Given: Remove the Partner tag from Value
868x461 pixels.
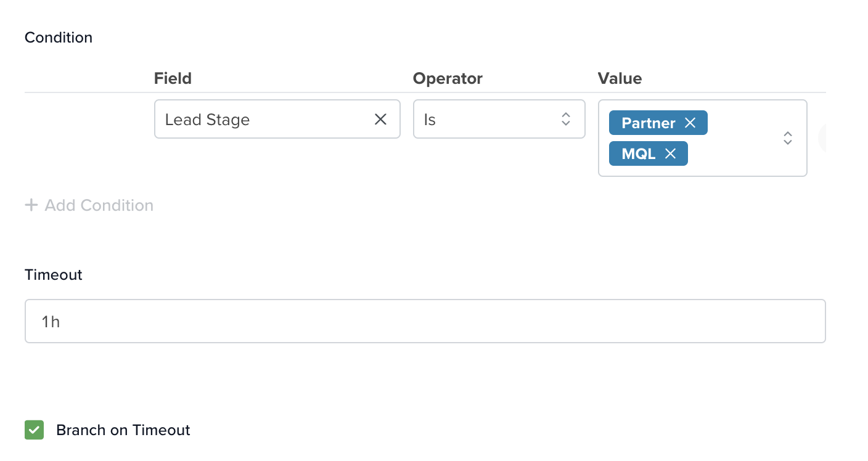Looking at the screenshot, I should [690, 123].
